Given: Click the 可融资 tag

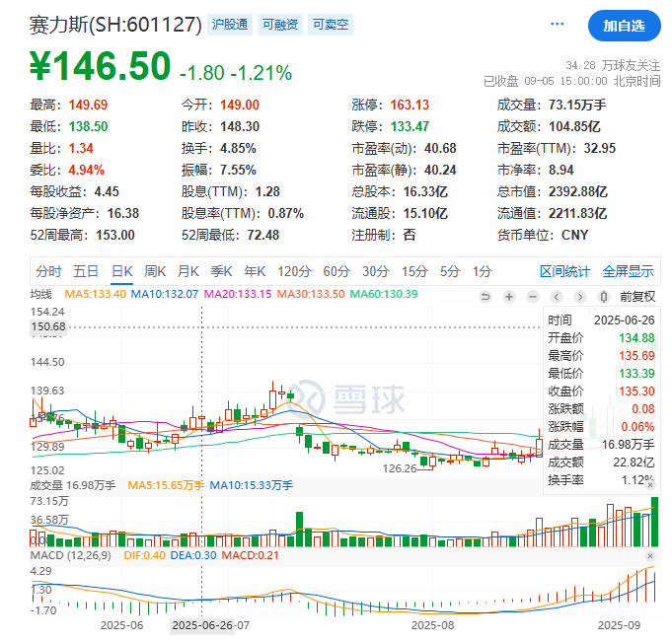Looking at the screenshot, I should pos(280,25).
